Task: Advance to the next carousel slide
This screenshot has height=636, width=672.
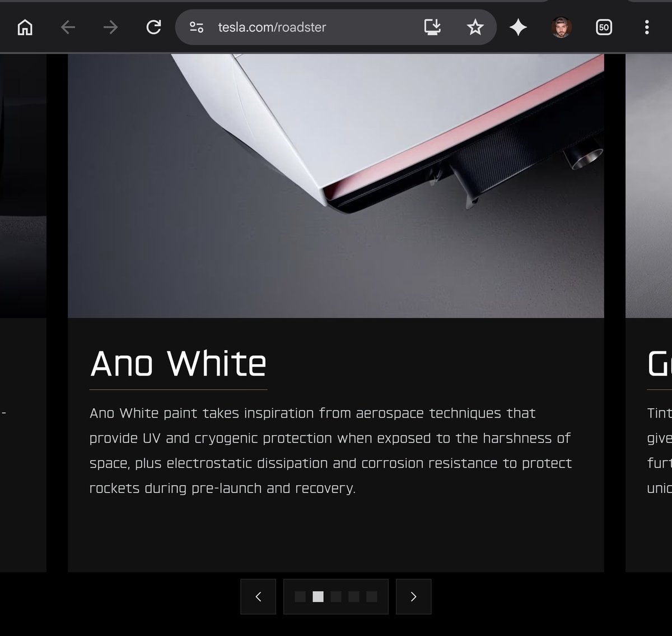Action: pyautogui.click(x=413, y=597)
